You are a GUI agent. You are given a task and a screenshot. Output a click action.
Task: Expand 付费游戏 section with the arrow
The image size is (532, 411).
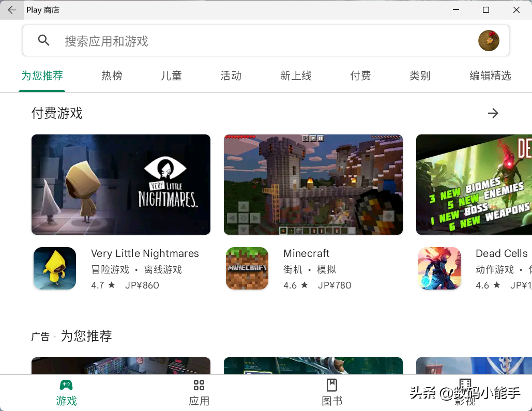click(x=493, y=113)
